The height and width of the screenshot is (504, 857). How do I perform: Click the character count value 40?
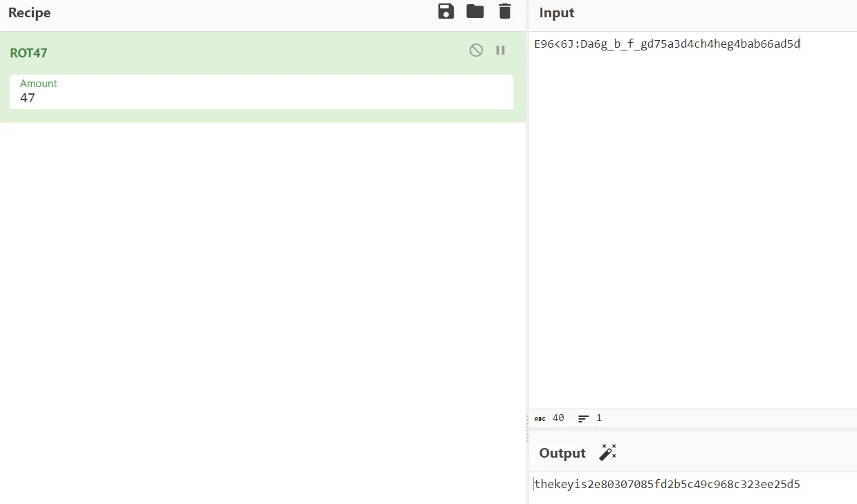click(x=558, y=418)
